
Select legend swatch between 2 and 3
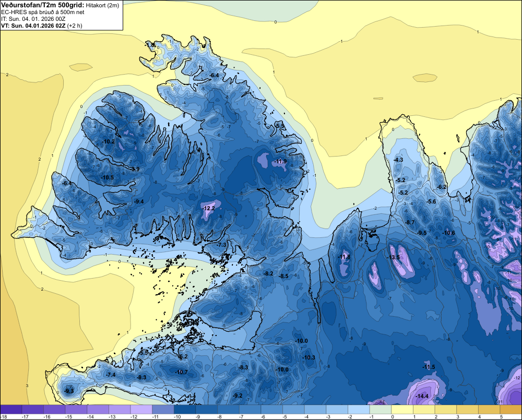pos(446,410)
